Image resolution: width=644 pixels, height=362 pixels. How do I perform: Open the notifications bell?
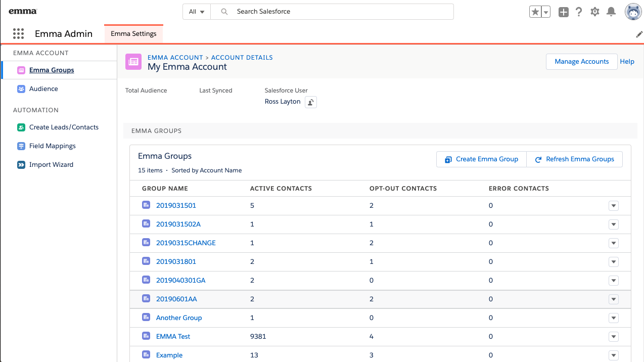[x=611, y=12]
